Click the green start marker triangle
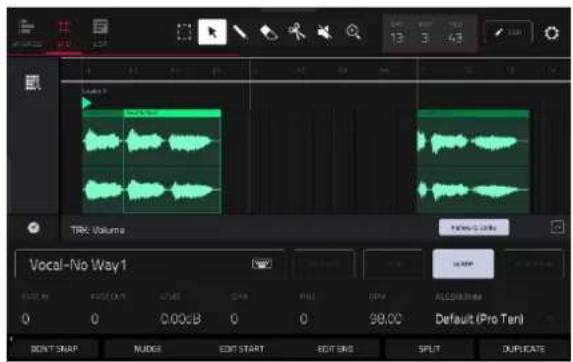Viewport: 573px width, 362px height. pos(86,103)
